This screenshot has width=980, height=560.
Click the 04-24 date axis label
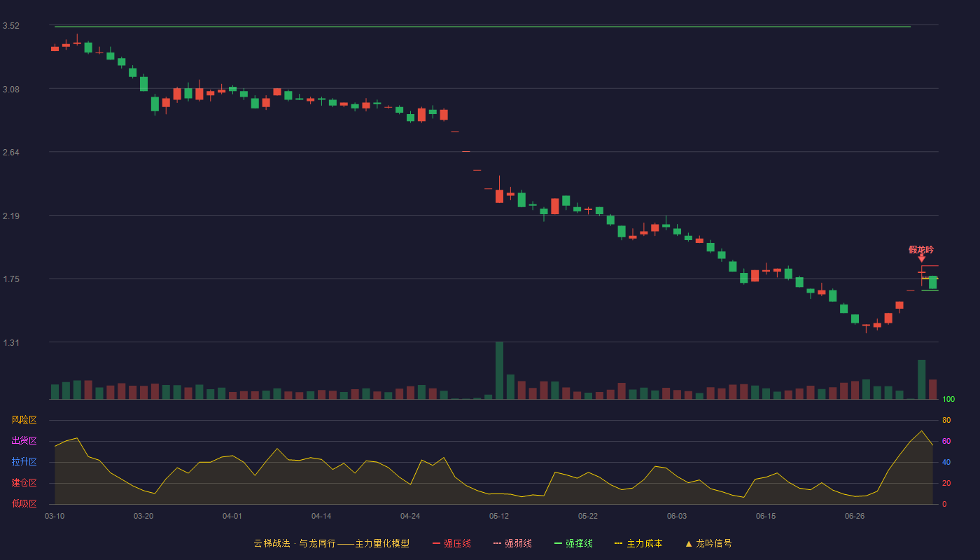(x=410, y=516)
